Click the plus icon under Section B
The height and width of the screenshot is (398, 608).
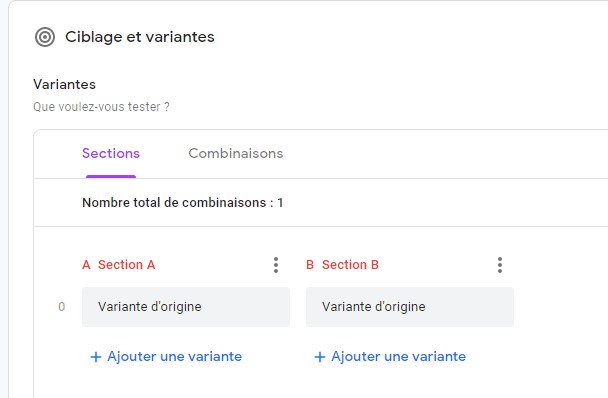(x=320, y=357)
